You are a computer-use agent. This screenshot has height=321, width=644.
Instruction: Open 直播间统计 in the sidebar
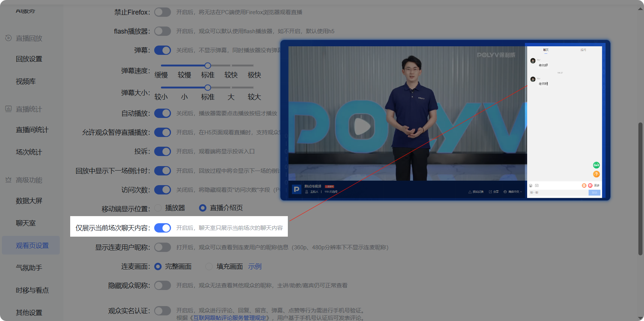coord(32,130)
